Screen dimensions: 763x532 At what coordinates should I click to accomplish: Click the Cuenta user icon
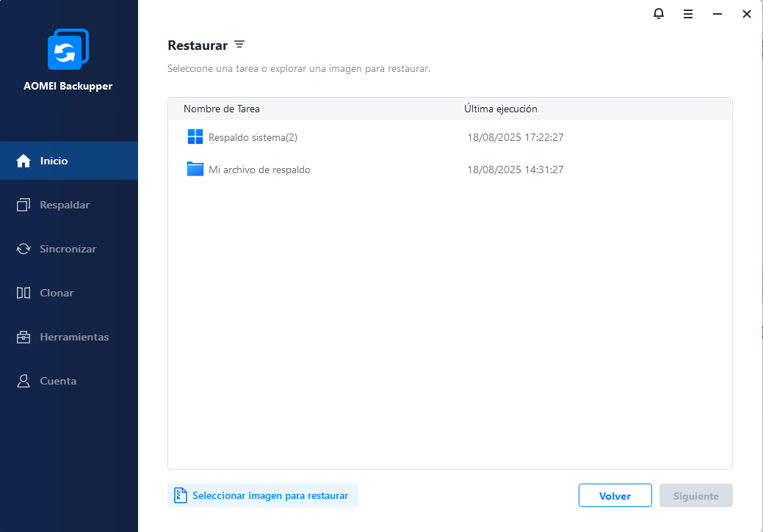click(23, 381)
